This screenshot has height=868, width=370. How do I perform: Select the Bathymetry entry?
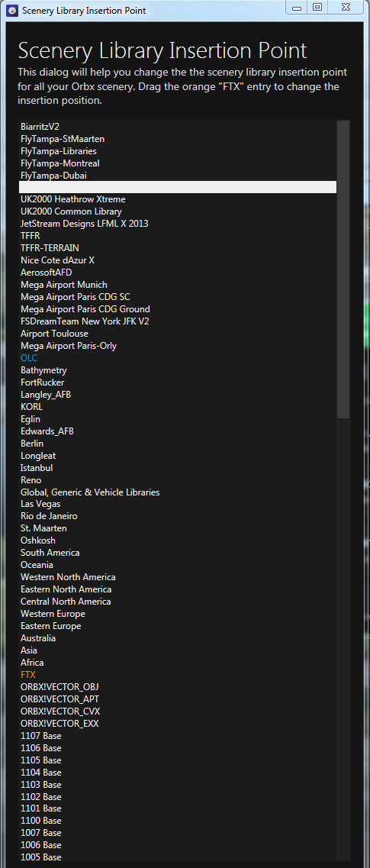pos(43,369)
